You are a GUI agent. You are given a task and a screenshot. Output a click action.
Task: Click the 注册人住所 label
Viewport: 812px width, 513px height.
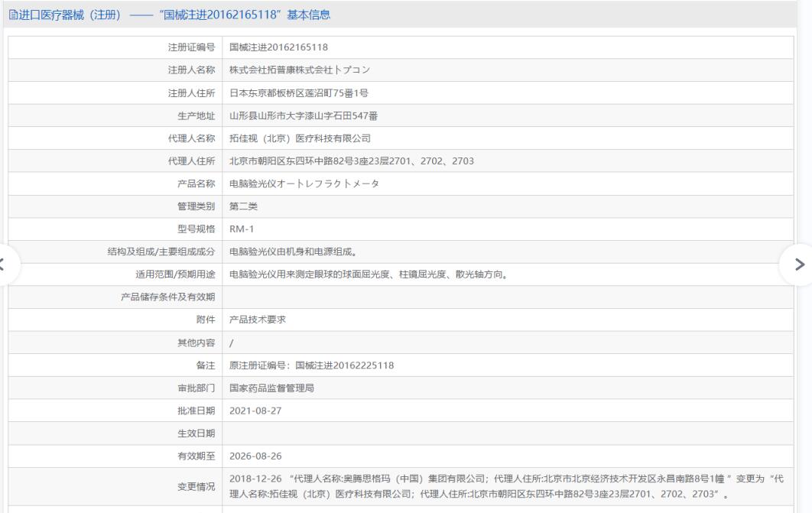[191, 93]
